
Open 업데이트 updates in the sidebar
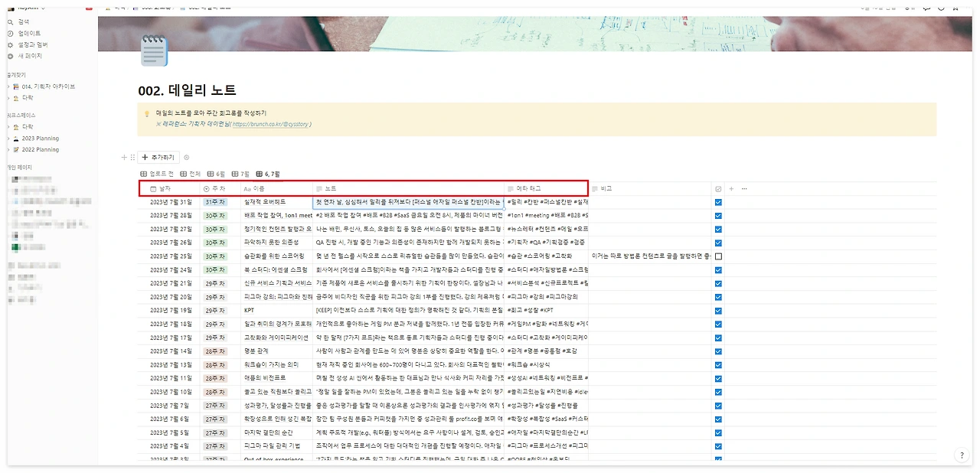pyautogui.click(x=24, y=34)
